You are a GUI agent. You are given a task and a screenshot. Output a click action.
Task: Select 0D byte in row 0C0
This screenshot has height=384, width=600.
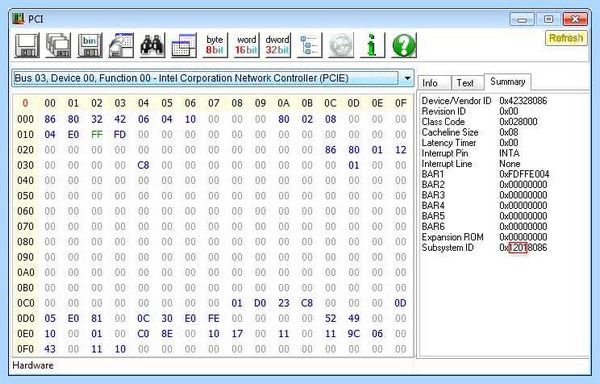[x=401, y=303]
